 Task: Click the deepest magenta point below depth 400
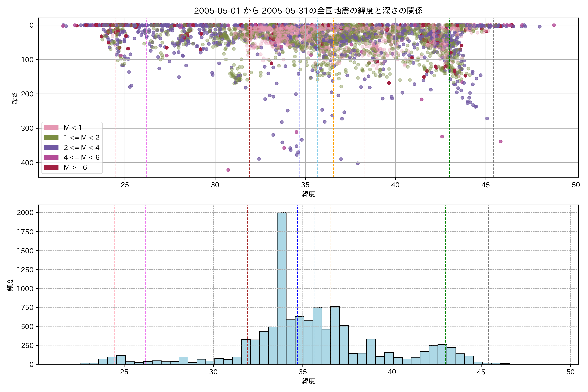tap(228, 170)
